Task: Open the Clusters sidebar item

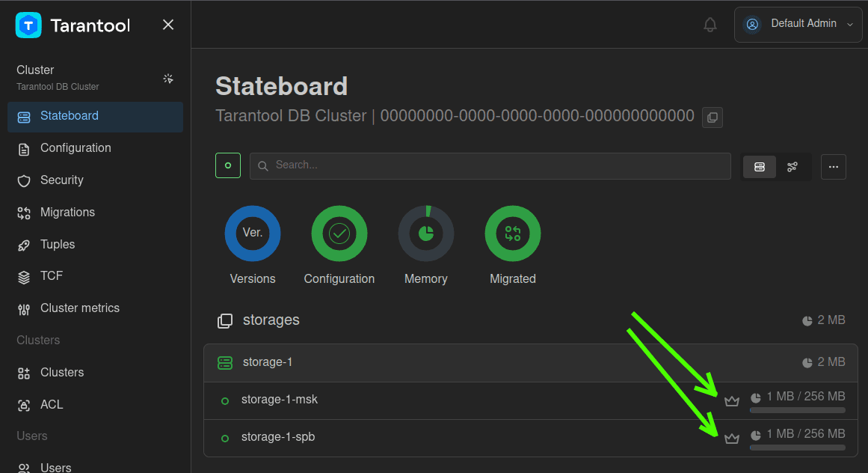Action: point(95,373)
